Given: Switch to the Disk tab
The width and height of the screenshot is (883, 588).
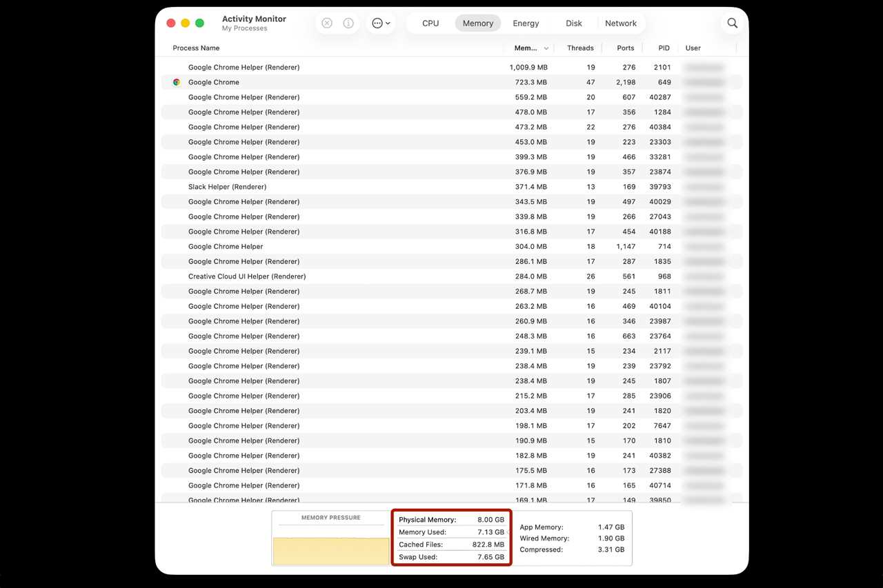Looking at the screenshot, I should 573,23.
